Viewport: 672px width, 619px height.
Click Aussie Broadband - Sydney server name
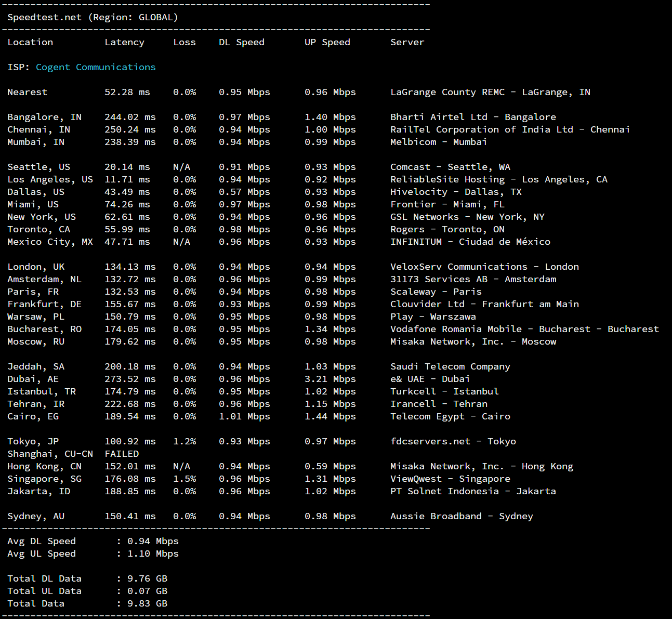click(x=462, y=516)
